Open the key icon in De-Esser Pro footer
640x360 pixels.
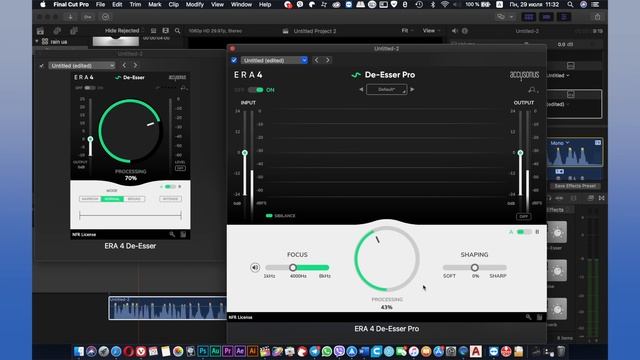click(x=529, y=317)
